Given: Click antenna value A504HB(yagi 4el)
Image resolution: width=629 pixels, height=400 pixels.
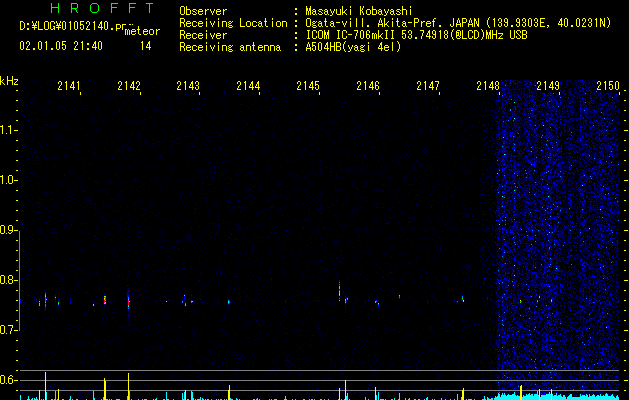Looking at the screenshot, I should 353,47.
